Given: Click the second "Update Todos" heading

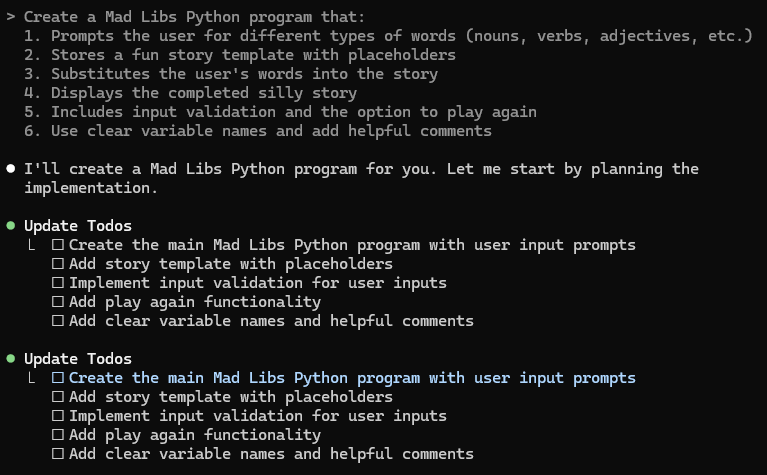Looking at the screenshot, I should click(x=78, y=359).
